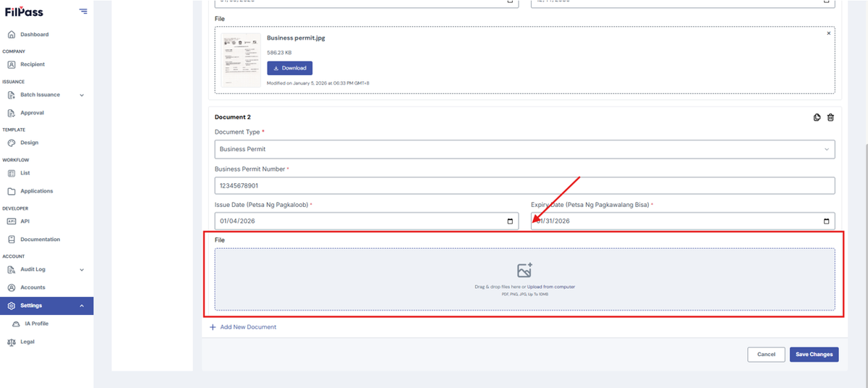Click the Issue Date field showing 01/04/2026
868x388 pixels.
pyautogui.click(x=367, y=221)
